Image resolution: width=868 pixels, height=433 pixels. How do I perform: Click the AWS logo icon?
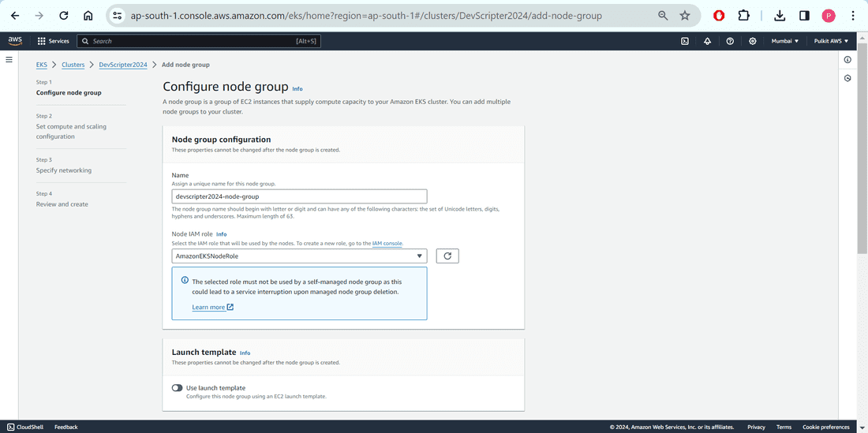tap(15, 41)
